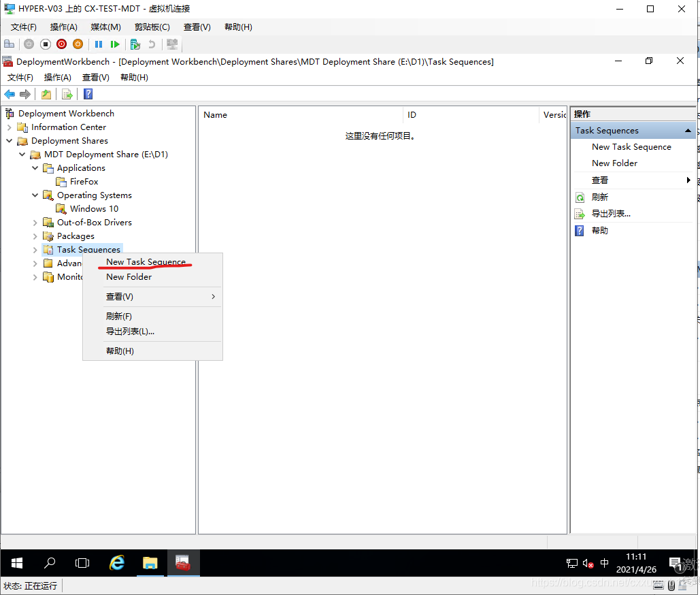The height and width of the screenshot is (595, 700).
Task: Click the red Shut Down VM icon
Action: [62, 44]
